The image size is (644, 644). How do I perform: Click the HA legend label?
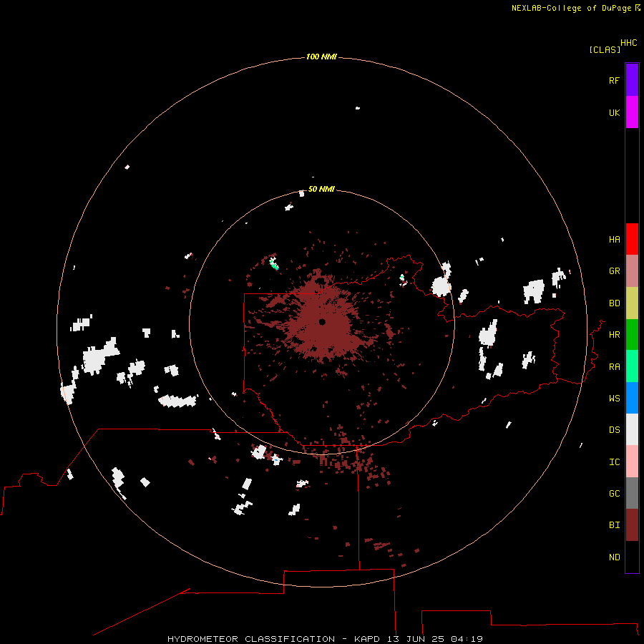point(615,240)
